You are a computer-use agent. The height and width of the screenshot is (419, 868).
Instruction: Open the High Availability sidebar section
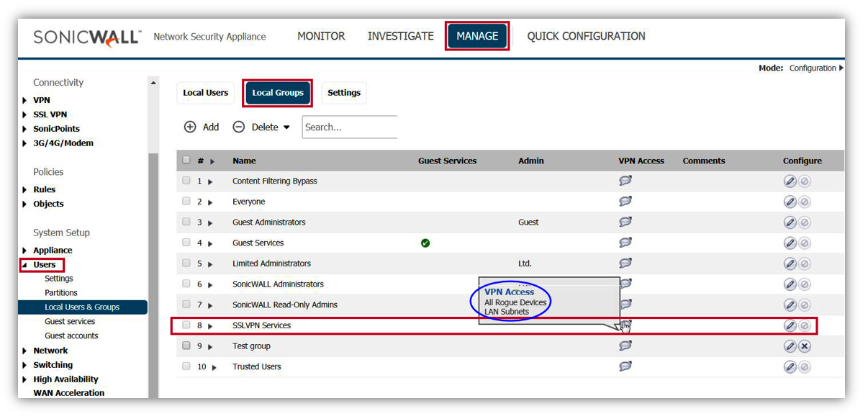[65, 379]
